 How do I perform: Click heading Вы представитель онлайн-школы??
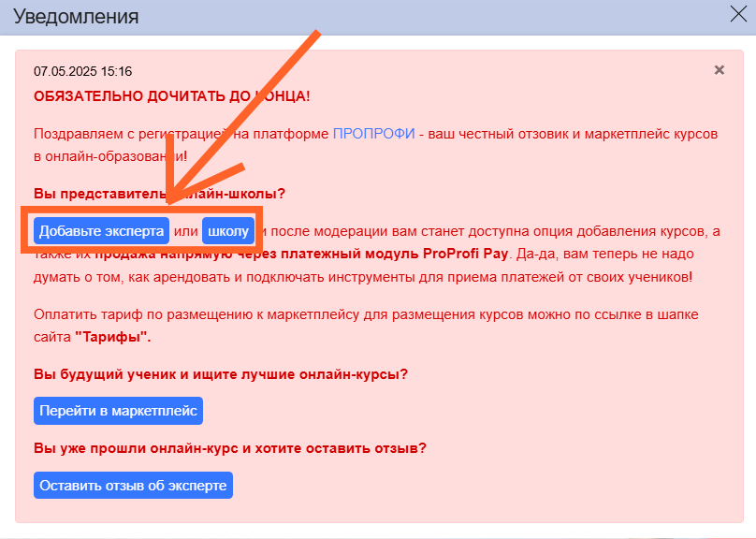coord(94,194)
